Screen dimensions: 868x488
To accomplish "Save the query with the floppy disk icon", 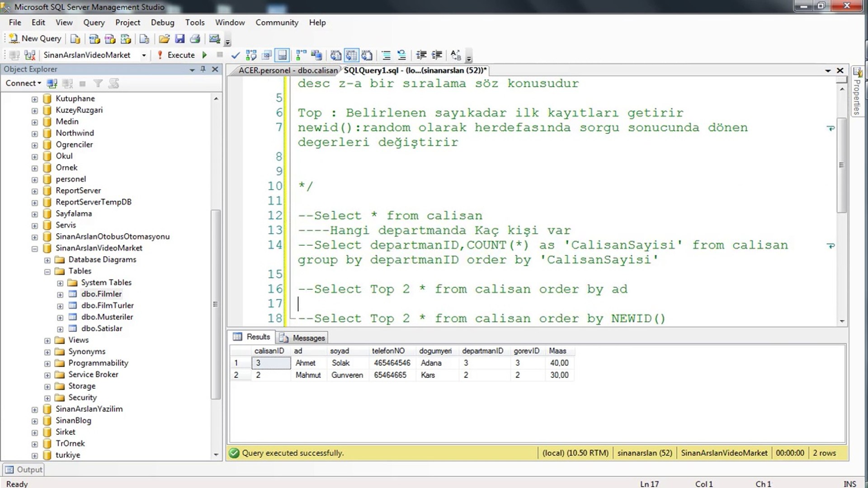I will [x=180, y=39].
